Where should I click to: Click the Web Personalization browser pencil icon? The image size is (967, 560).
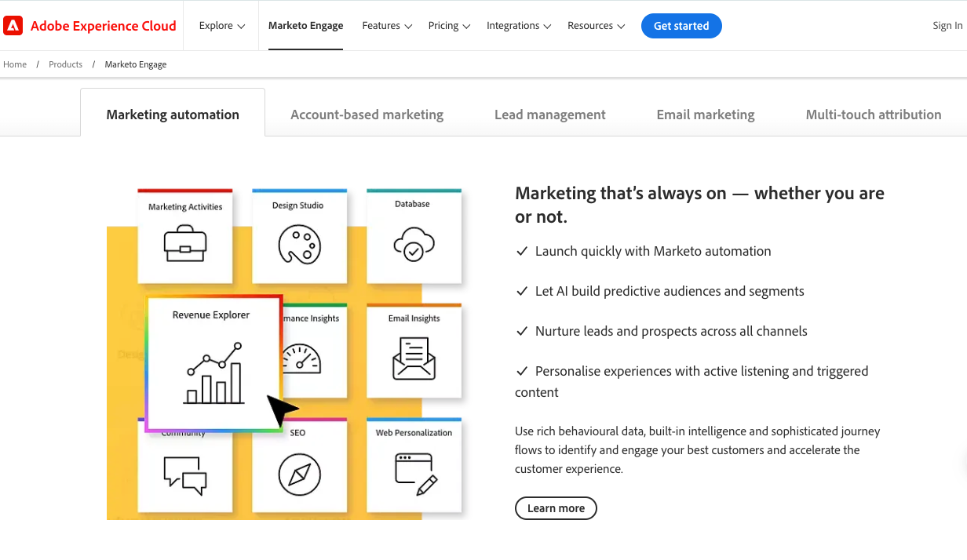[416, 474]
